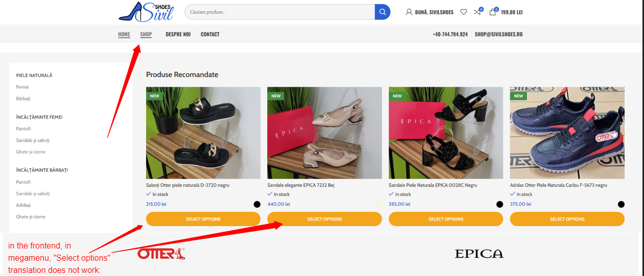
Task: Click the user account icon
Action: click(x=409, y=12)
